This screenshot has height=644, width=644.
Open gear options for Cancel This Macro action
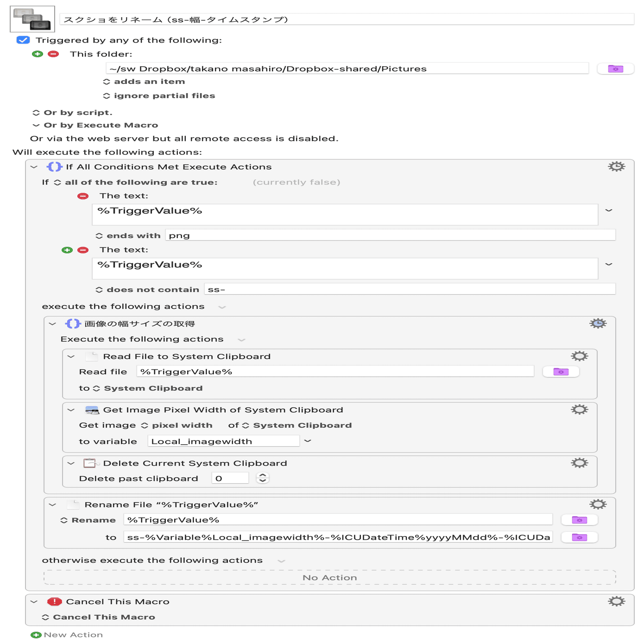pos(616,601)
